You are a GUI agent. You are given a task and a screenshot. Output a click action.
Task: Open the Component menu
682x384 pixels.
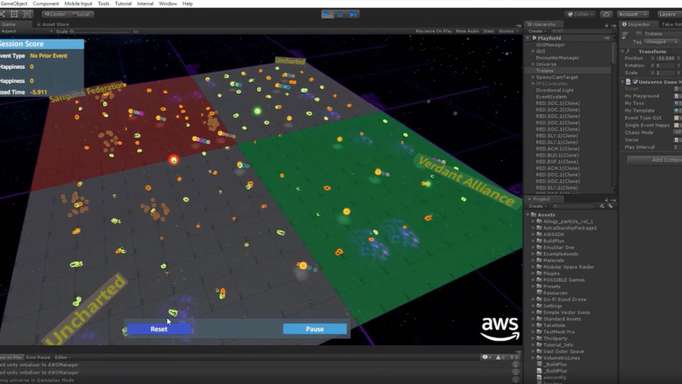click(x=46, y=3)
